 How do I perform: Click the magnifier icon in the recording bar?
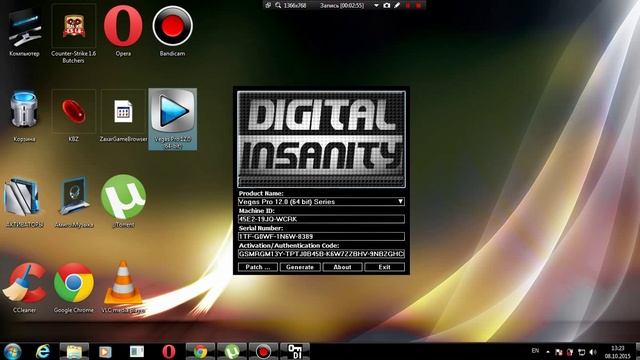click(278, 5)
